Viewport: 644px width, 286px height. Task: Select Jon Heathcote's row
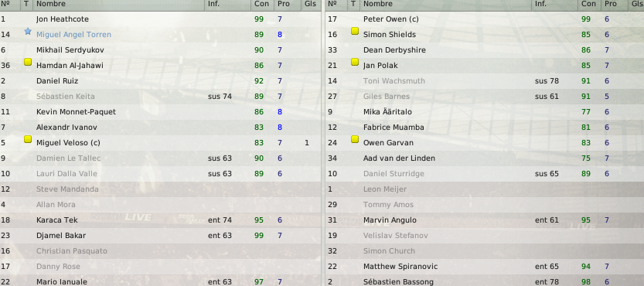(x=161, y=19)
